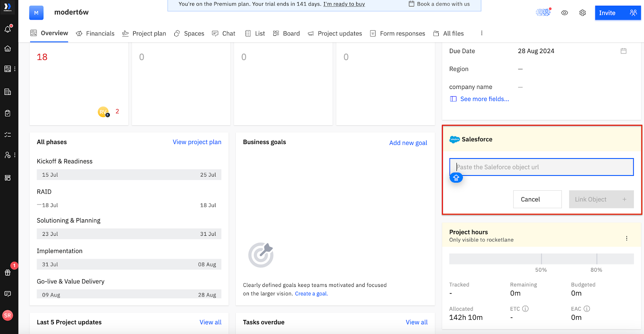Open the companies building icon in sidebar
Image resolution: width=644 pixels, height=334 pixels.
8,92
